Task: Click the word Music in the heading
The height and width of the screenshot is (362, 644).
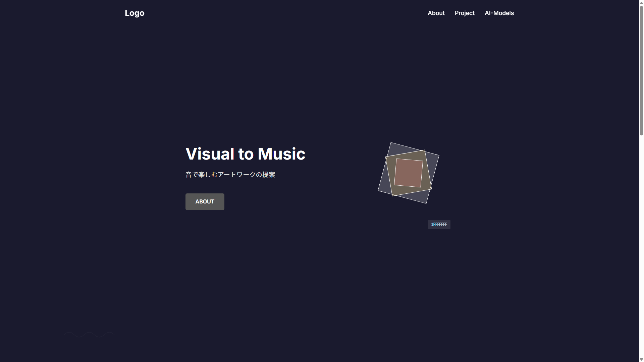Action: tap(281, 154)
